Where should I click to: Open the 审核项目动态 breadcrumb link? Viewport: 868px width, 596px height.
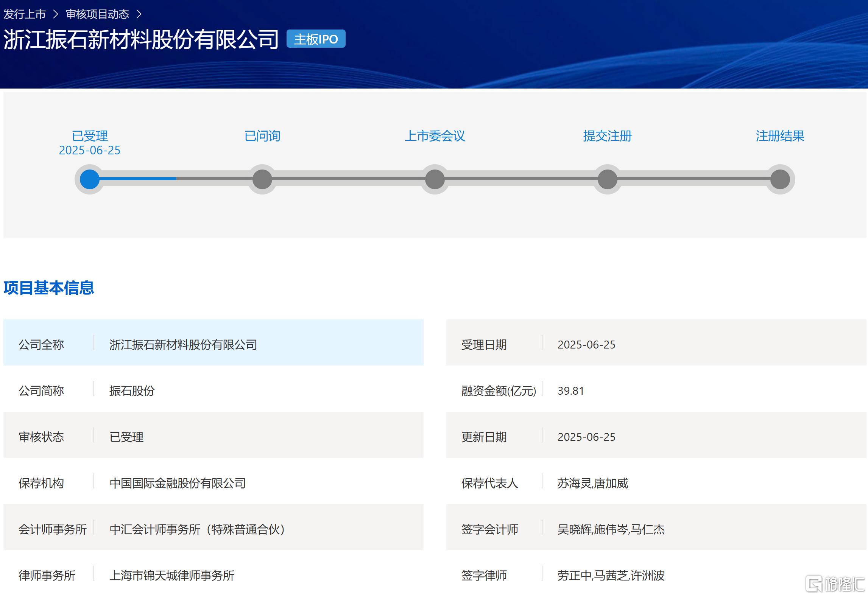[97, 14]
